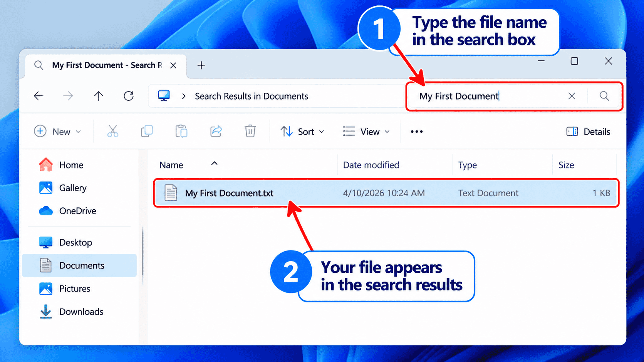The width and height of the screenshot is (644, 362).
Task: Open the Sort dropdown
Action: pos(302,132)
